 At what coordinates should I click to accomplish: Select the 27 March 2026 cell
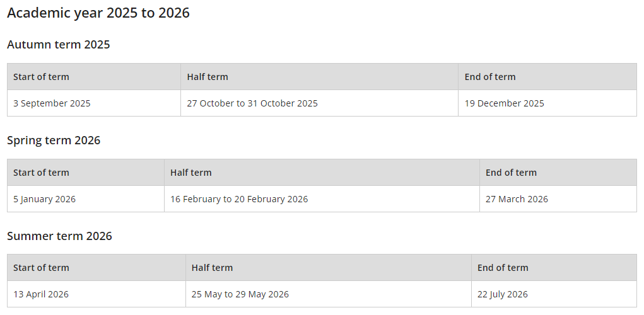coord(558,199)
